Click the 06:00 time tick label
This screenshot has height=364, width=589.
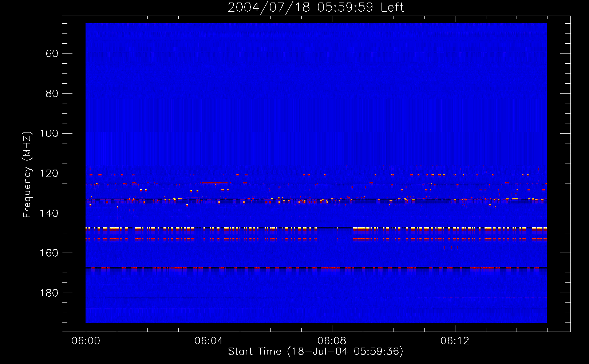[86, 341]
